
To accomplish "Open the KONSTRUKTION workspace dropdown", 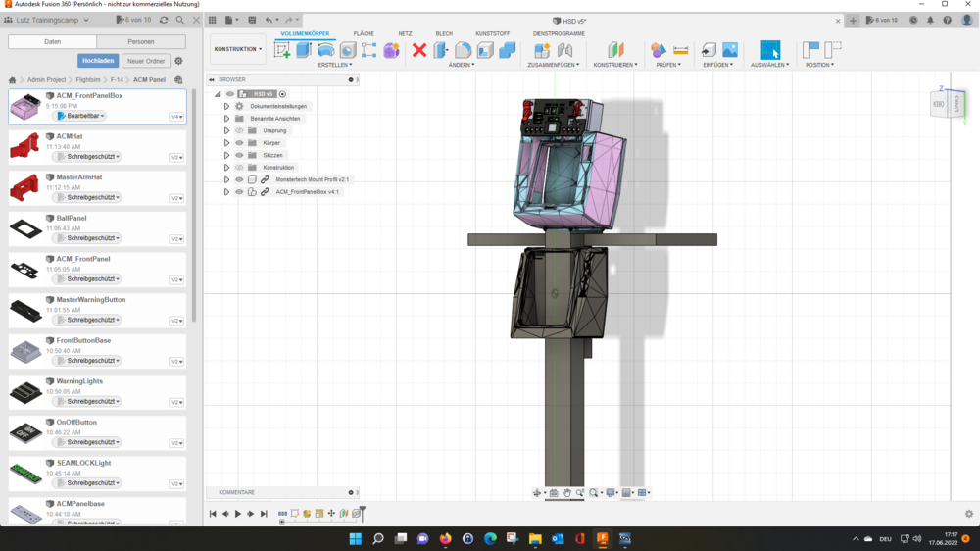I will (238, 49).
